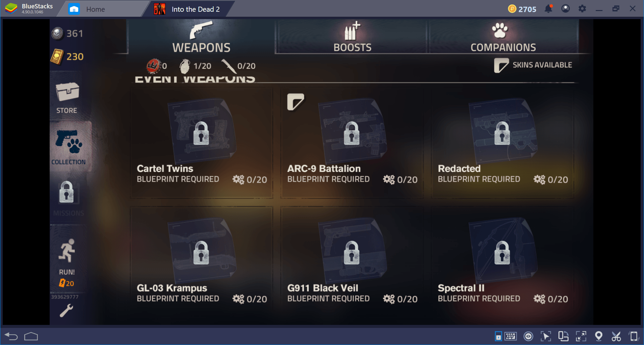Image resolution: width=644 pixels, height=345 pixels.
Task: Open the BlueStacks settings gear
Action: point(582,9)
